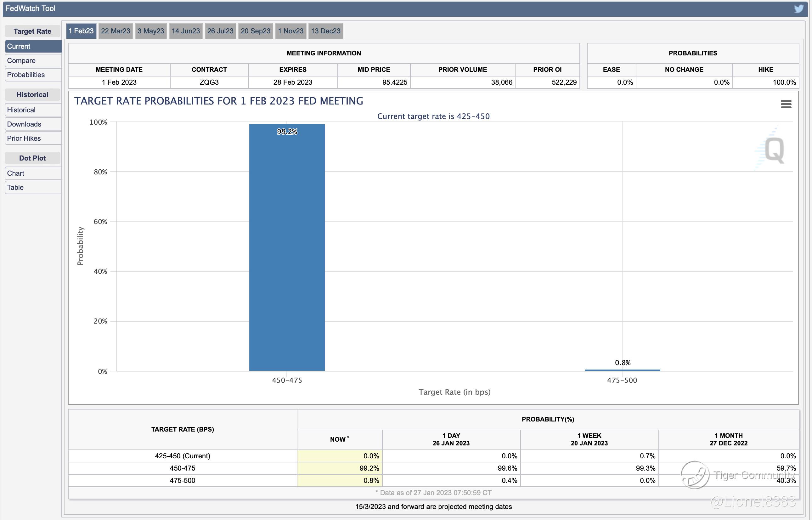Click the QuikStrike Q logo watermark
This screenshot has height=520, width=812.
pyautogui.click(x=774, y=150)
